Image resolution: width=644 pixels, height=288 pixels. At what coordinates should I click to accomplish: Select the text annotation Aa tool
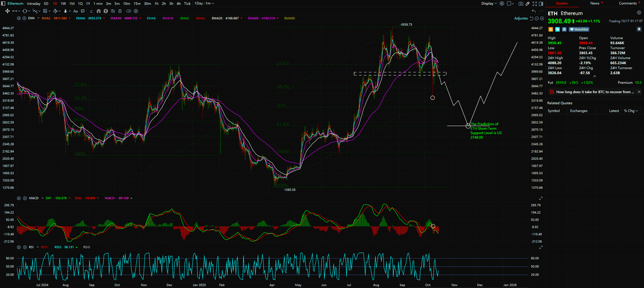(x=75, y=11)
